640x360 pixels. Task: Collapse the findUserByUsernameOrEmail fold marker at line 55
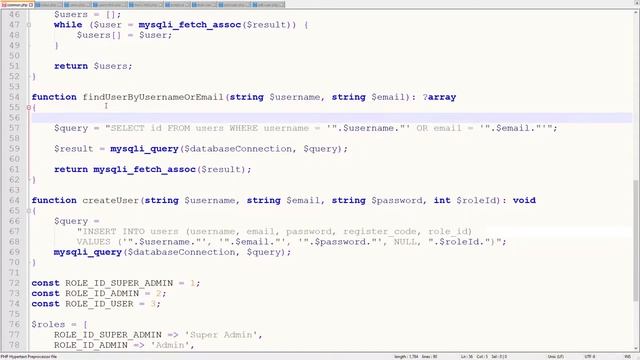(x=29, y=107)
